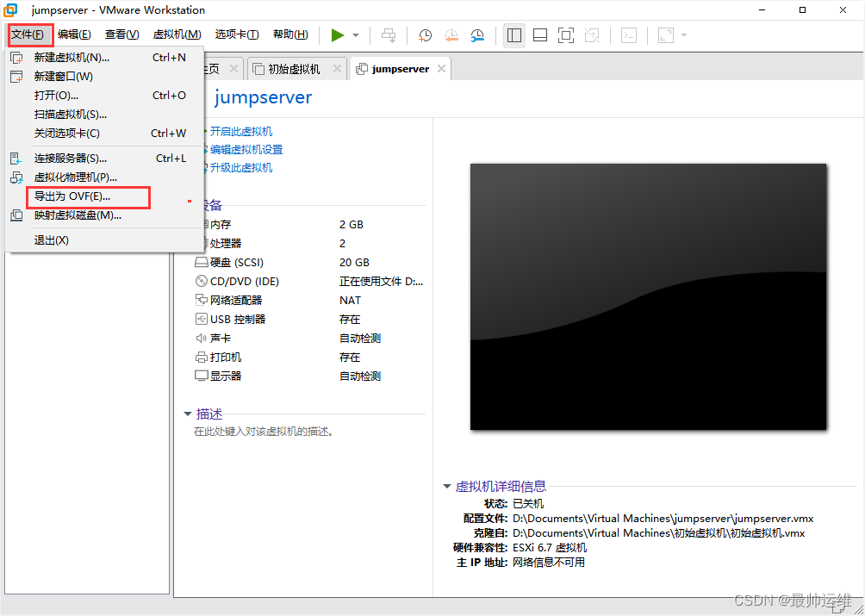The image size is (865, 616).
Task: Click the ESXi 6.7 虚拟机 compatibility text
Action: tap(550, 548)
